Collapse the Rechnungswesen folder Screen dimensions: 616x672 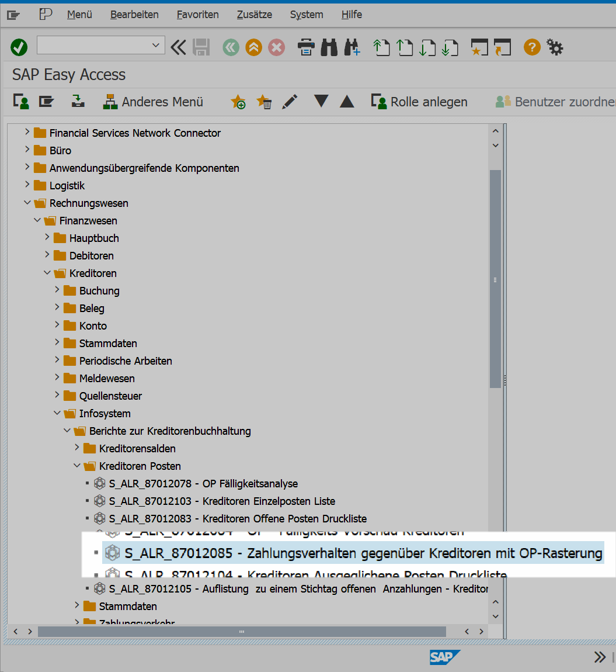click(27, 202)
